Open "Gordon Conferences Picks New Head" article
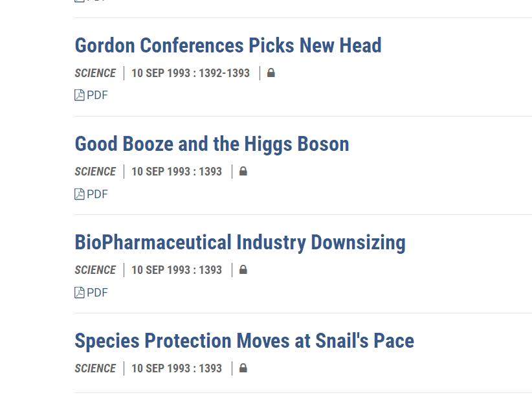The height and width of the screenshot is (395, 532). (x=228, y=45)
